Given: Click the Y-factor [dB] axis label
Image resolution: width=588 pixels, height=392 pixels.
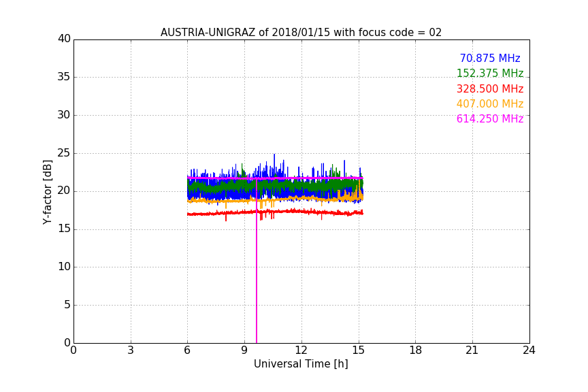Looking at the screenshot, I should click(x=47, y=192).
